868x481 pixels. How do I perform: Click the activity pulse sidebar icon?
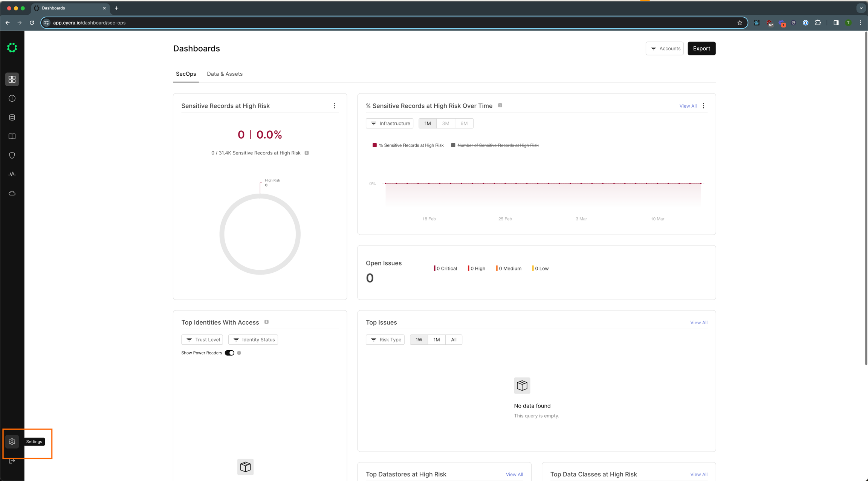pyautogui.click(x=12, y=174)
